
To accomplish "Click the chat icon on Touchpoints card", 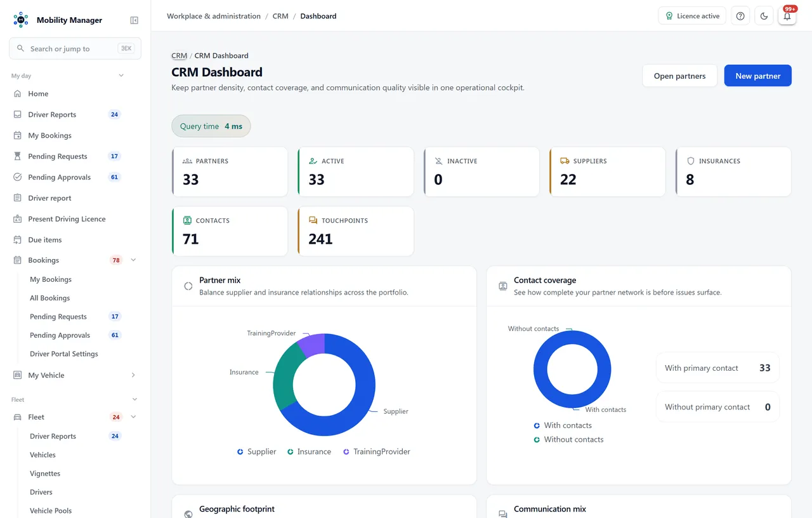I will 313,220.
